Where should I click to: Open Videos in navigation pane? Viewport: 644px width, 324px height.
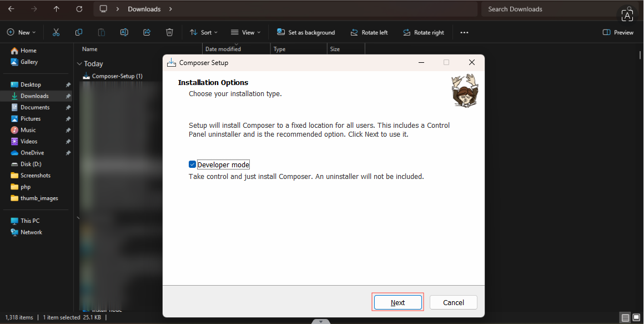pyautogui.click(x=29, y=142)
